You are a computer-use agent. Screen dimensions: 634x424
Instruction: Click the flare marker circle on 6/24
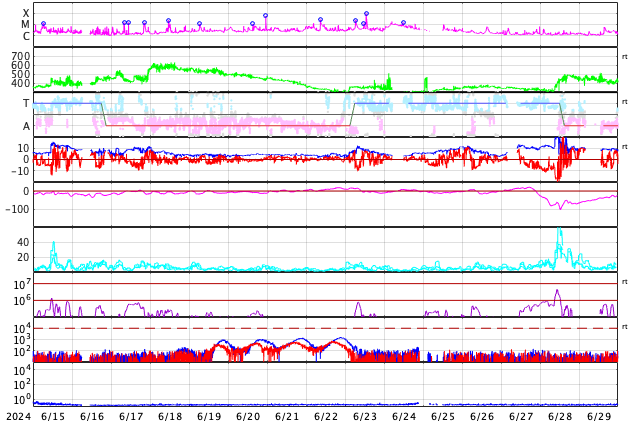point(403,23)
